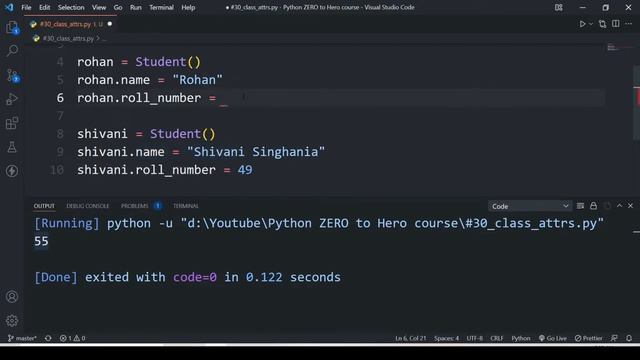Split the editor to the right
The image size is (640, 360).
click(616, 24)
